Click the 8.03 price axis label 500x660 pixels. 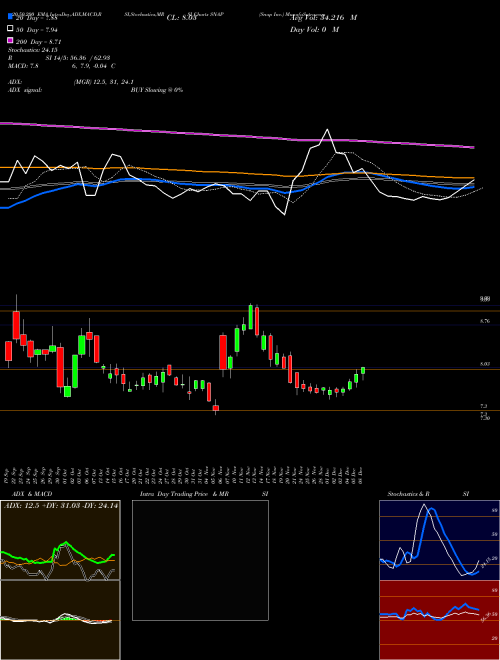pyautogui.click(x=485, y=364)
